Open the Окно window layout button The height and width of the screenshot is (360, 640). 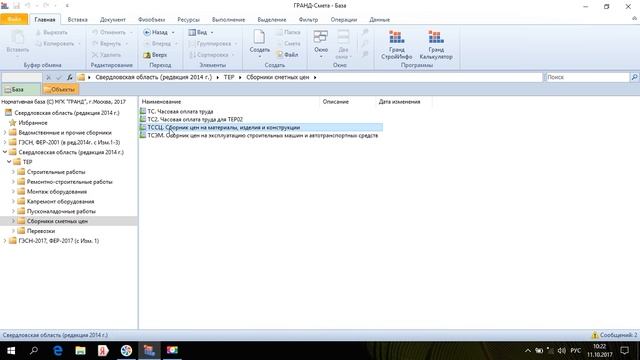(x=321, y=43)
